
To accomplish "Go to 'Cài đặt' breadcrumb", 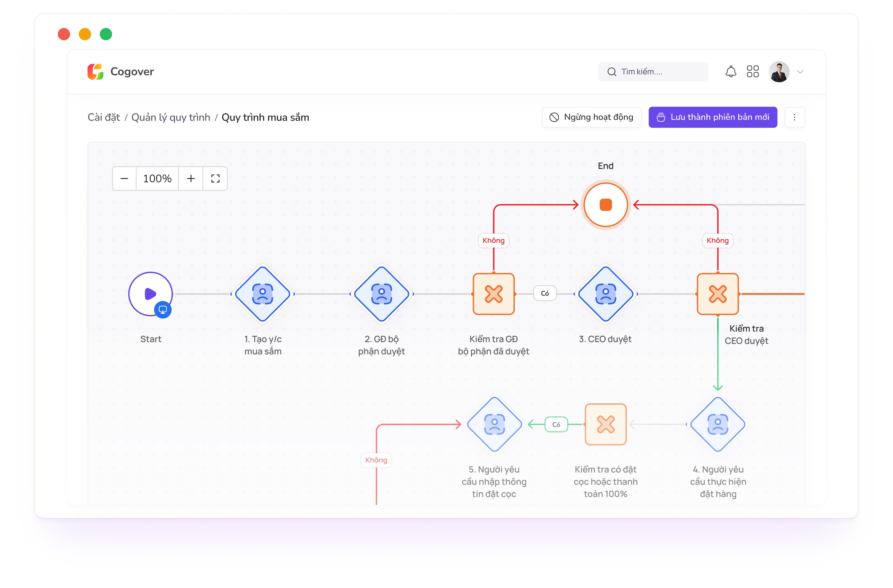I will click(103, 117).
